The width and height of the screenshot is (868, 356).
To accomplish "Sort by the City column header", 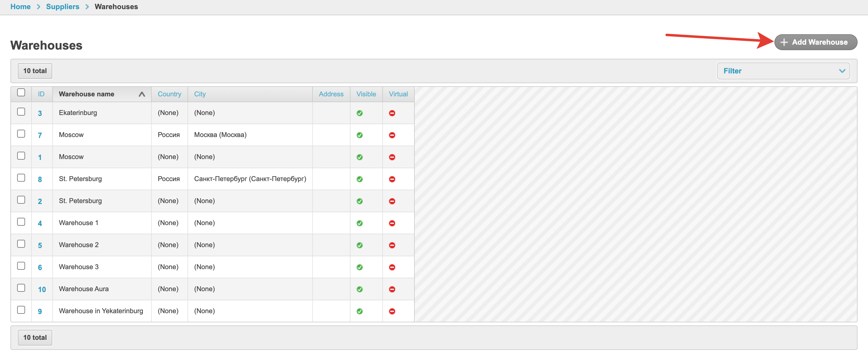I will point(200,94).
